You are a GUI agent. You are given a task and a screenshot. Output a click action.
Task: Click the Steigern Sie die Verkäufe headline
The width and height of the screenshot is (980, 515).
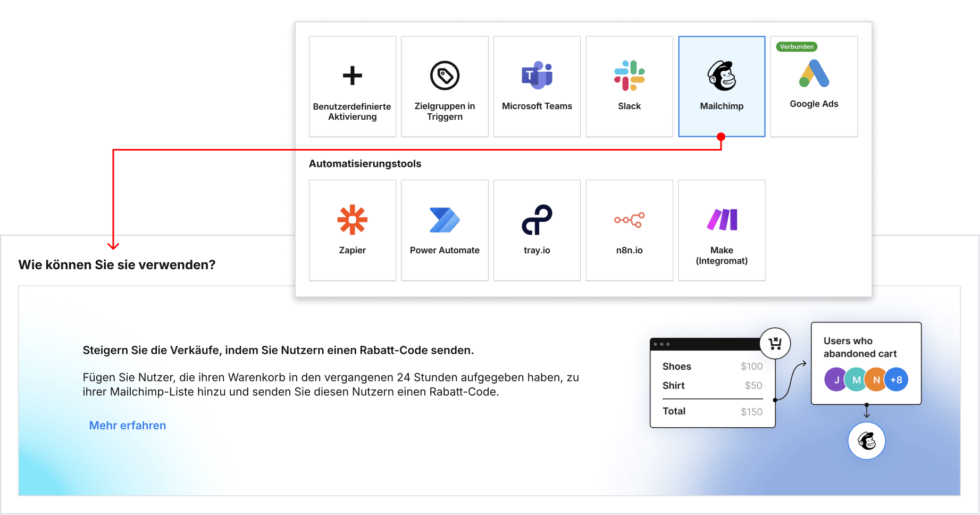pos(278,351)
